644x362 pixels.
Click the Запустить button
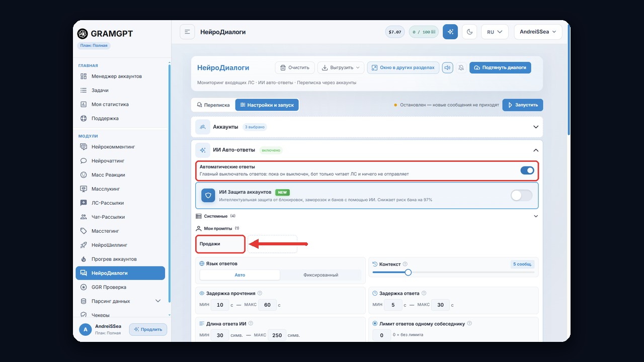coord(523,105)
